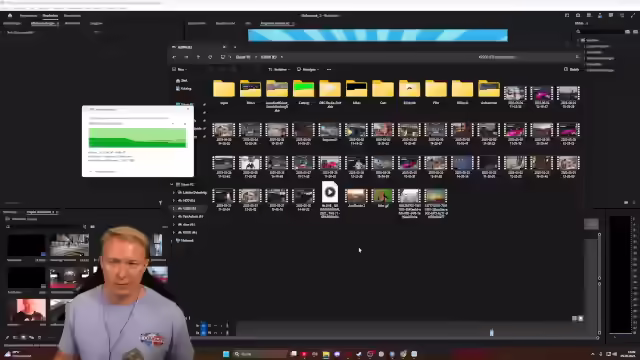This screenshot has height=360, width=640.
Task: Go back in the Explorer window
Action: (174, 57)
